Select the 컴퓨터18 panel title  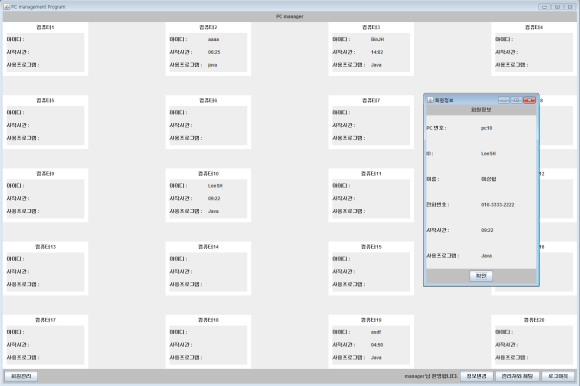tap(208, 320)
